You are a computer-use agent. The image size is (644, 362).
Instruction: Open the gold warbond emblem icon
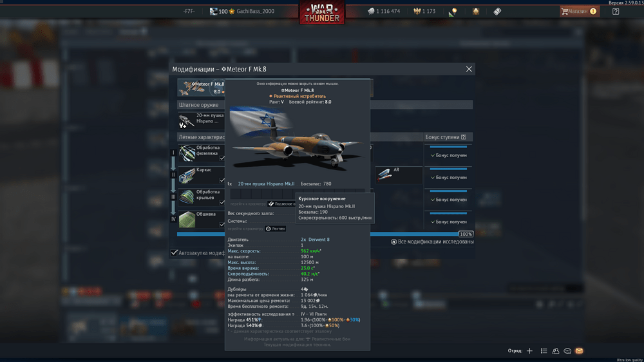click(476, 12)
